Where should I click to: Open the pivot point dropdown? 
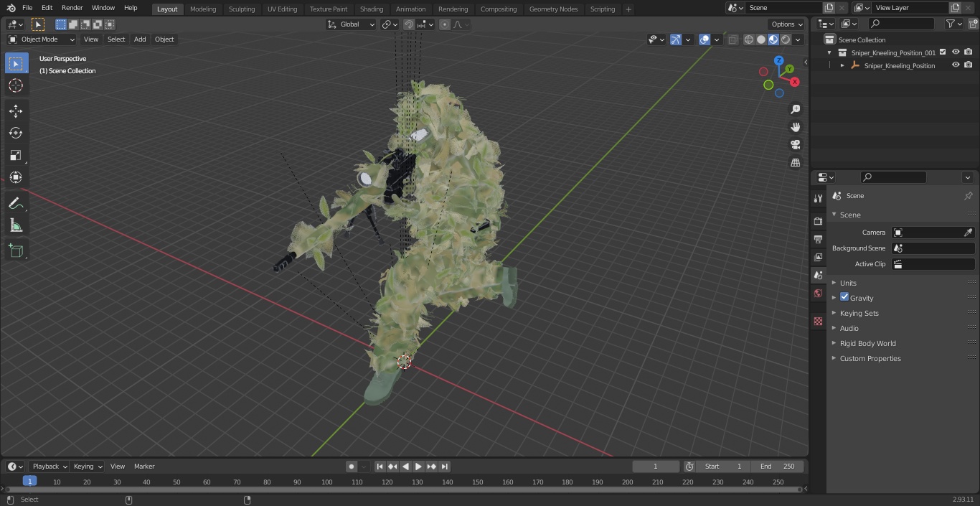click(x=390, y=24)
